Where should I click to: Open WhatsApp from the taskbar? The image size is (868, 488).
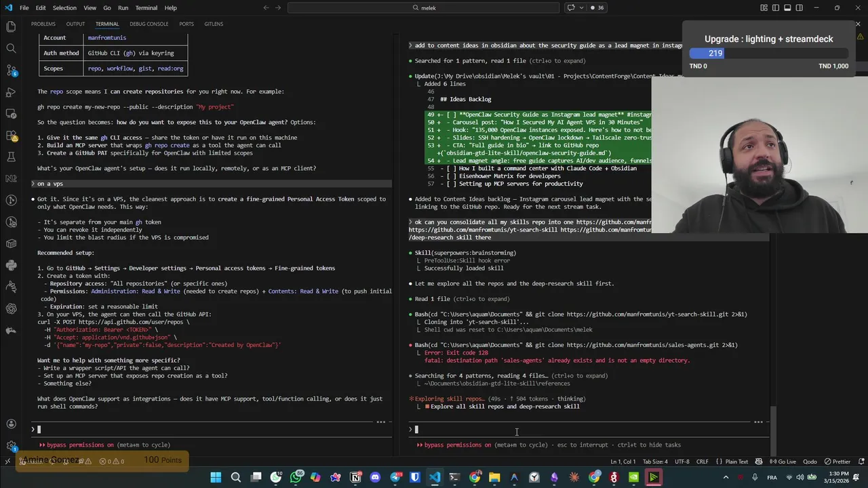296,478
